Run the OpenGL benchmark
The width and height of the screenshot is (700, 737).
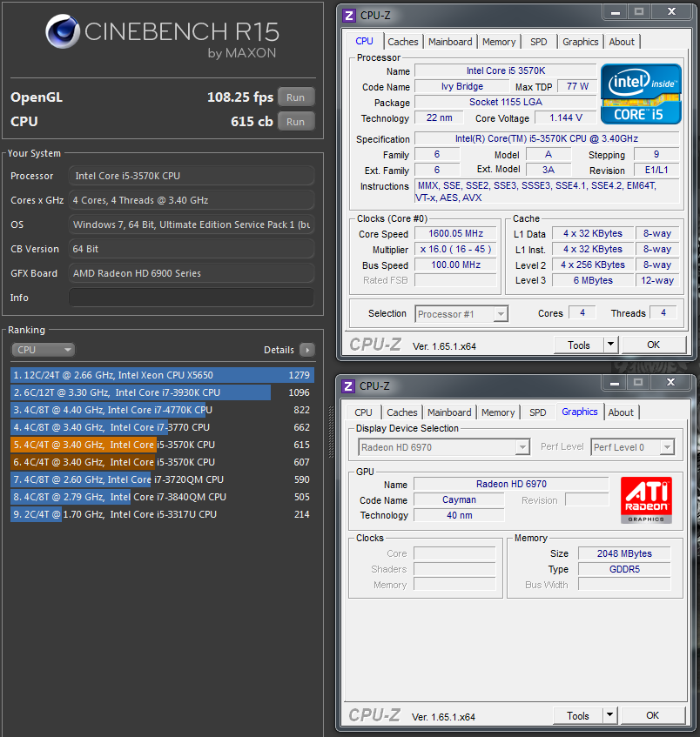[x=295, y=97]
